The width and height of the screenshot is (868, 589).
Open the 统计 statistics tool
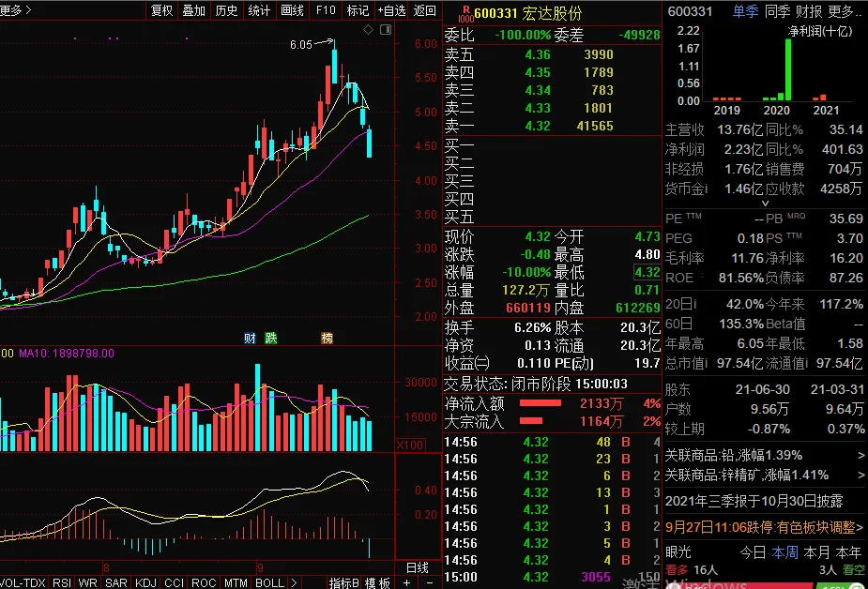[259, 10]
